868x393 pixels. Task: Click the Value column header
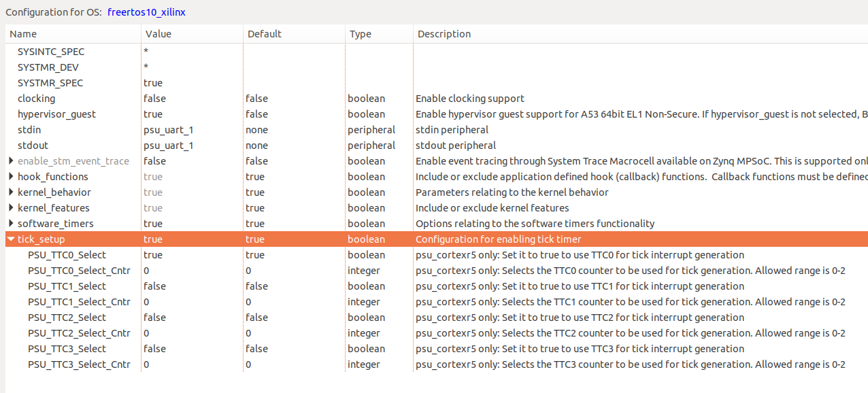tap(158, 34)
